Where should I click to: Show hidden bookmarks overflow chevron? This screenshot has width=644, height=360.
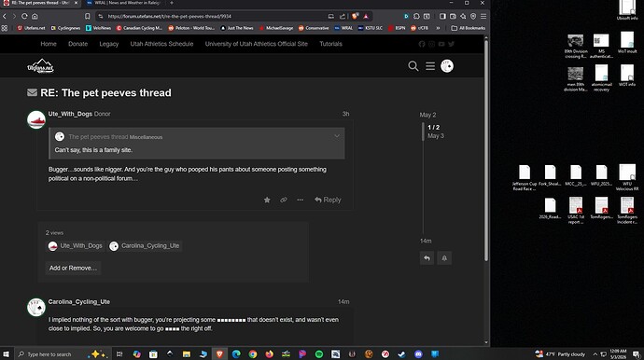[x=438, y=28]
